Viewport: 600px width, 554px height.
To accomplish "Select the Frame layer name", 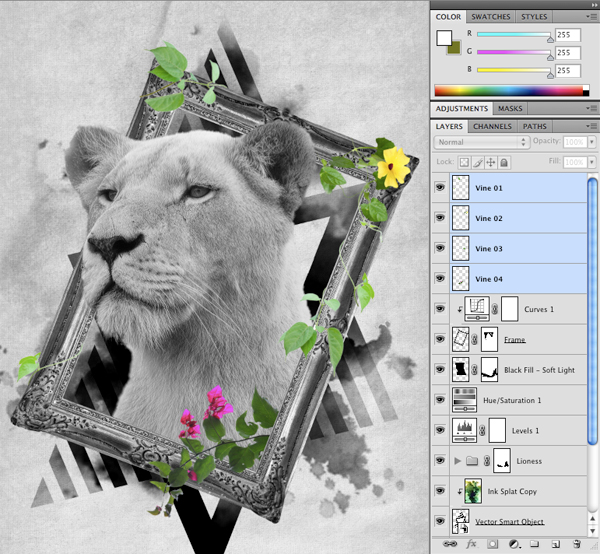I will (514, 340).
